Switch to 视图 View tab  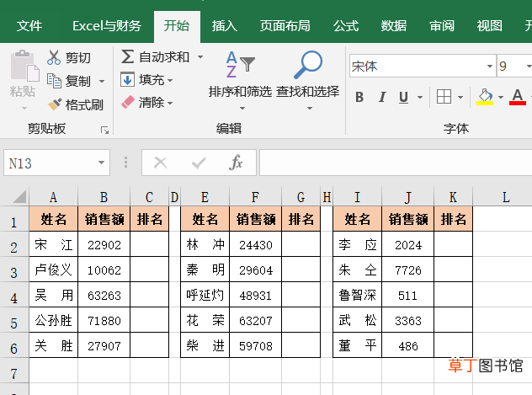[490, 26]
